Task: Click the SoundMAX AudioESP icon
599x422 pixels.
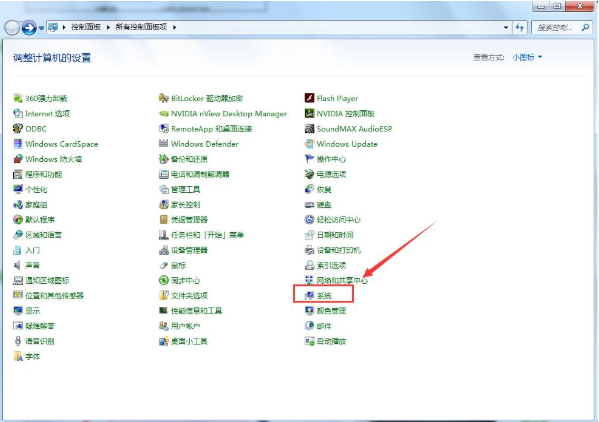Action: pyautogui.click(x=309, y=129)
